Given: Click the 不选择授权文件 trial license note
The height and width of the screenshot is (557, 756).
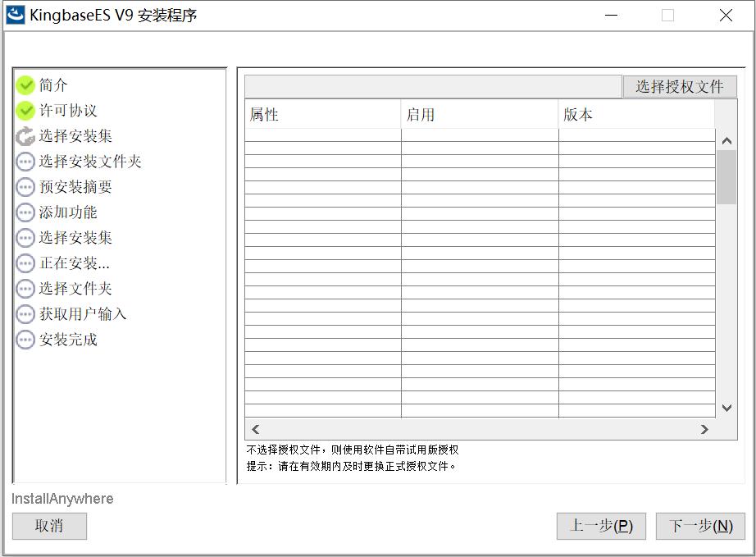Looking at the screenshot, I should pos(352,450).
